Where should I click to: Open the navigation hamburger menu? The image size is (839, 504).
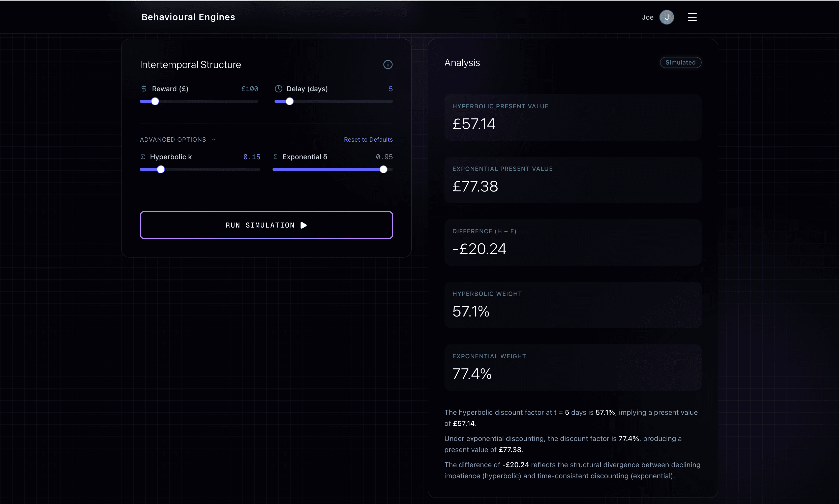(x=692, y=17)
